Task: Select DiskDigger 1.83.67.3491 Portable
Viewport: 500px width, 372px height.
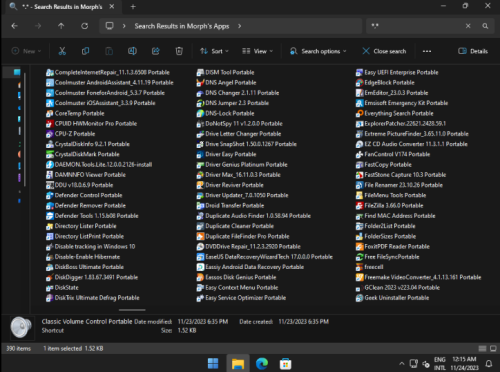Action: (x=92, y=277)
